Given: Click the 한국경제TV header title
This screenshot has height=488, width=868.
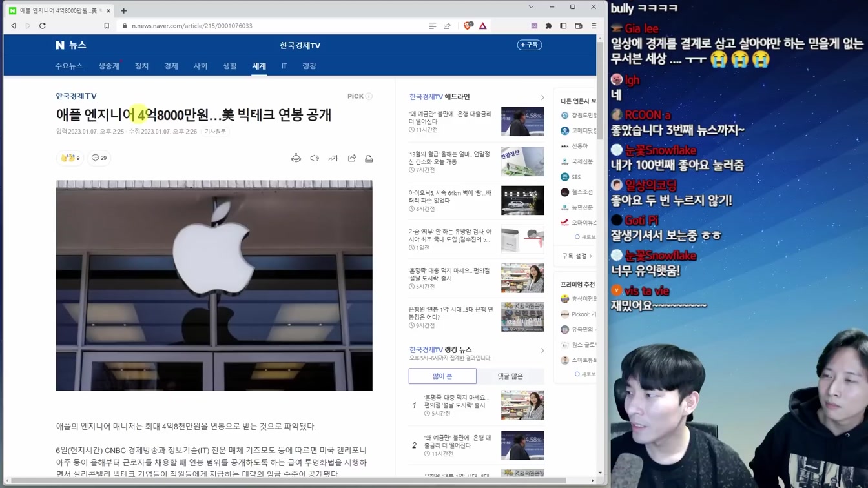Looking at the screenshot, I should [x=300, y=45].
